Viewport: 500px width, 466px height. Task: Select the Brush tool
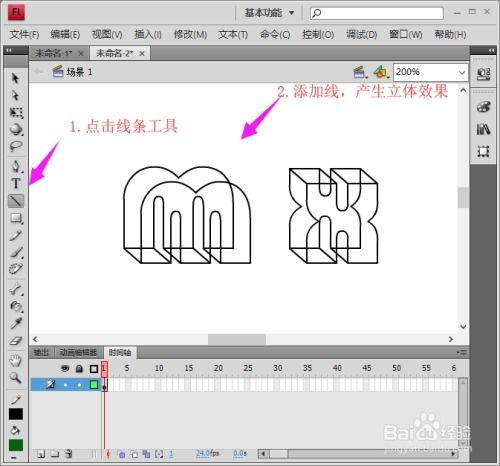pyautogui.click(x=16, y=252)
